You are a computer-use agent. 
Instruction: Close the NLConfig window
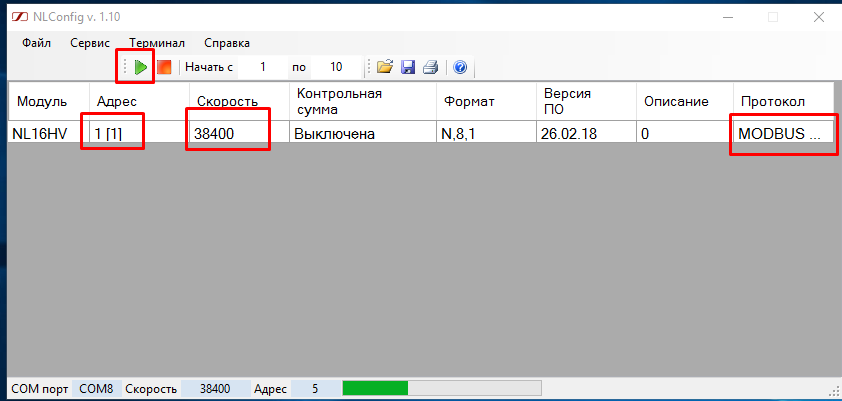819,17
